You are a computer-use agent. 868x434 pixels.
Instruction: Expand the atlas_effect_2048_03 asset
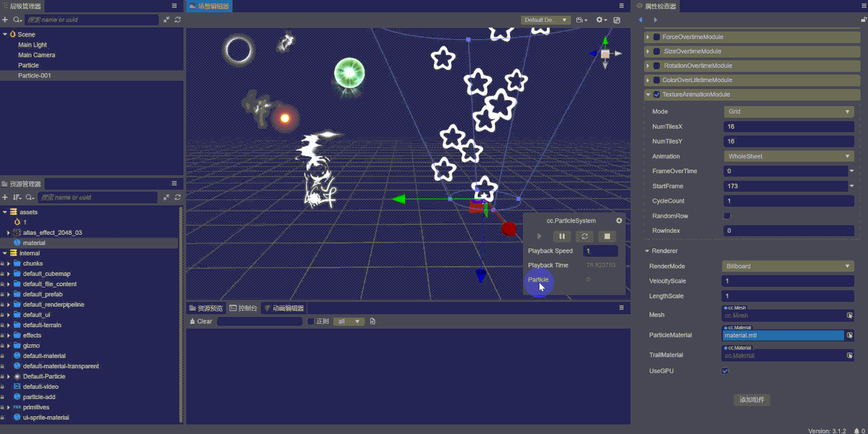[8, 233]
